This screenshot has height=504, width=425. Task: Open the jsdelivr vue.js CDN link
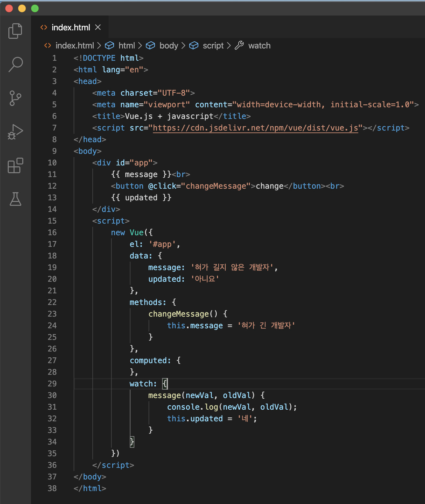click(x=255, y=128)
